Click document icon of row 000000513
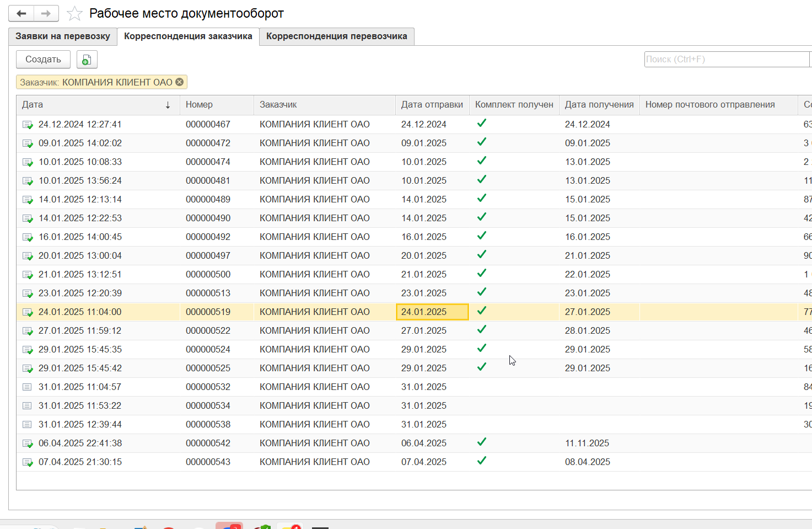 [27, 293]
